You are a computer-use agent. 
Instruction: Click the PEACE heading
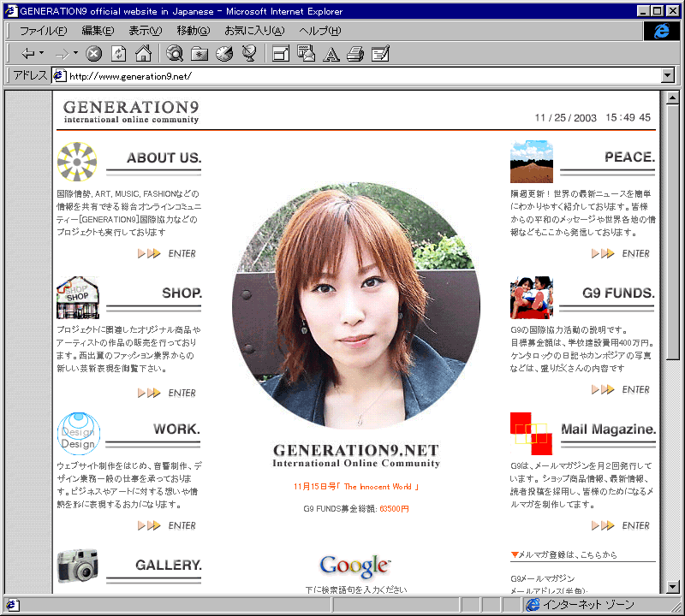(629, 157)
